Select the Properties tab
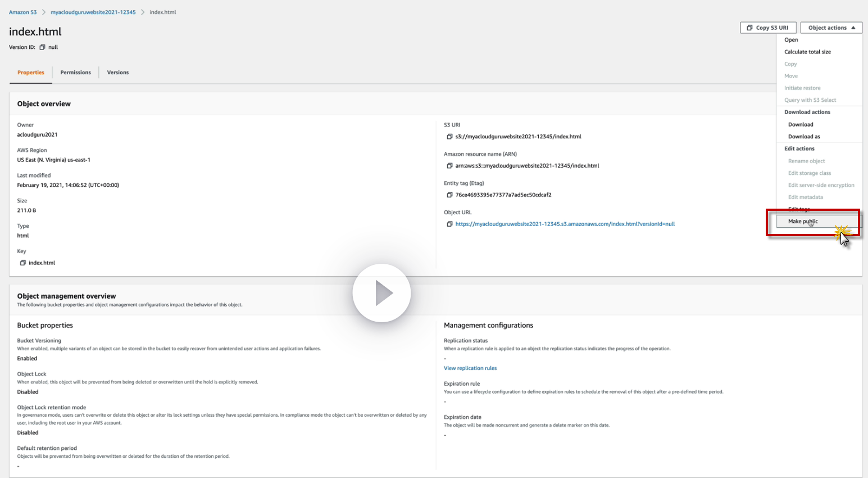This screenshot has height=478, width=868. coord(31,73)
